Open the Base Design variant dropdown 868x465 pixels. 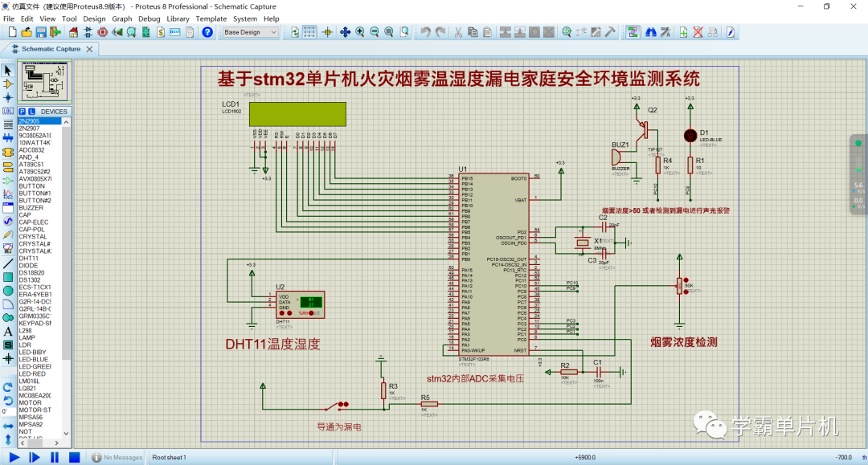(x=250, y=32)
